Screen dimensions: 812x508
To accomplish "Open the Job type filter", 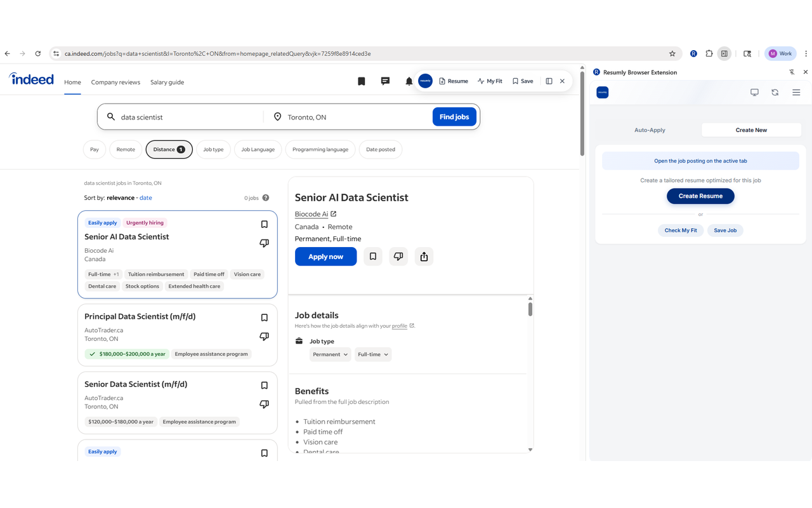I will pos(213,149).
